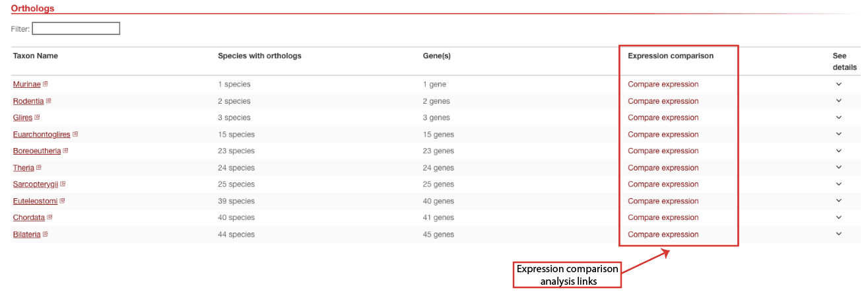Compare expression for Glires orthologs

pos(663,118)
